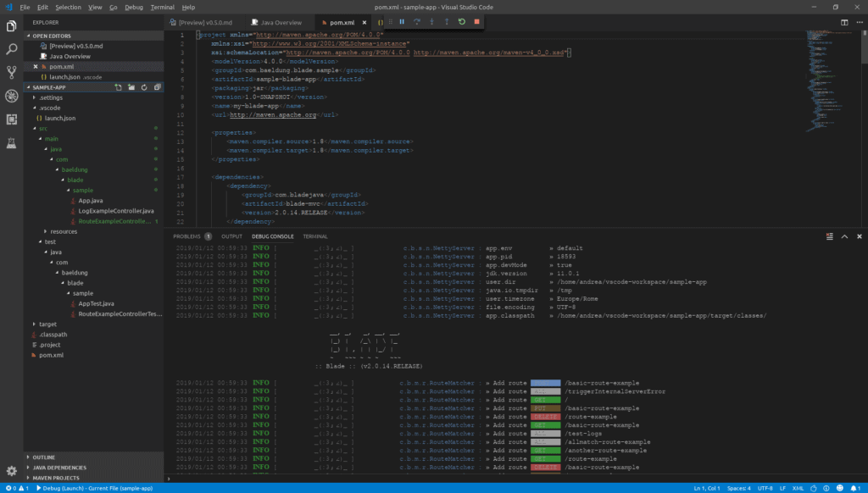Expand the OUTLINE section

tap(44, 457)
